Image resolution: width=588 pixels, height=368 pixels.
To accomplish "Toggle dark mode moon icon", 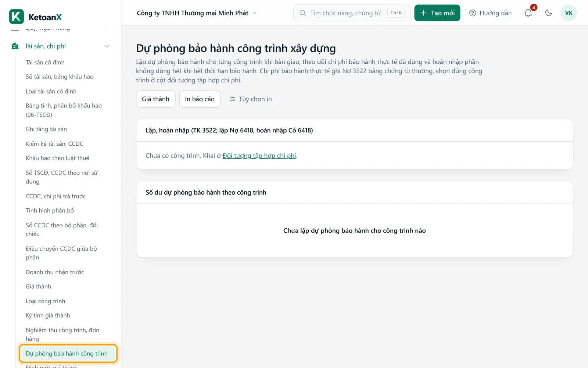I will (x=549, y=13).
